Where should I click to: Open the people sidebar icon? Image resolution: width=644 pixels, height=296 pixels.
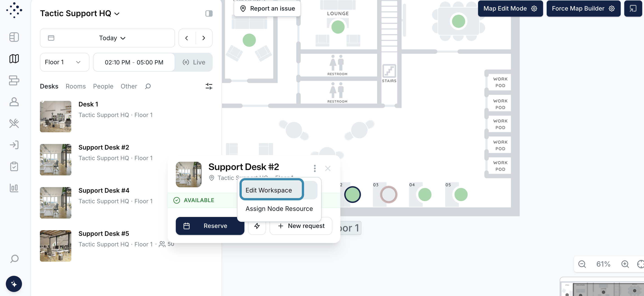(14, 102)
